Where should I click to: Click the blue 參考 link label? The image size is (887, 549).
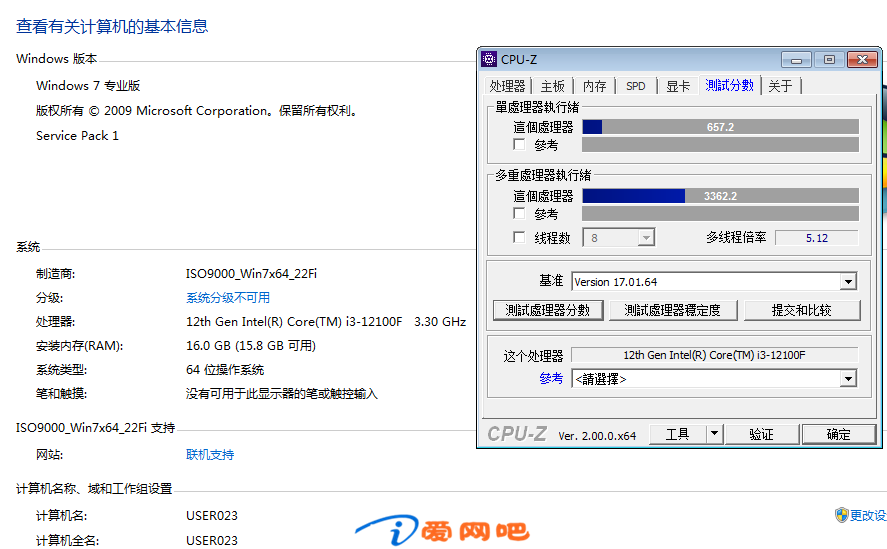551,378
